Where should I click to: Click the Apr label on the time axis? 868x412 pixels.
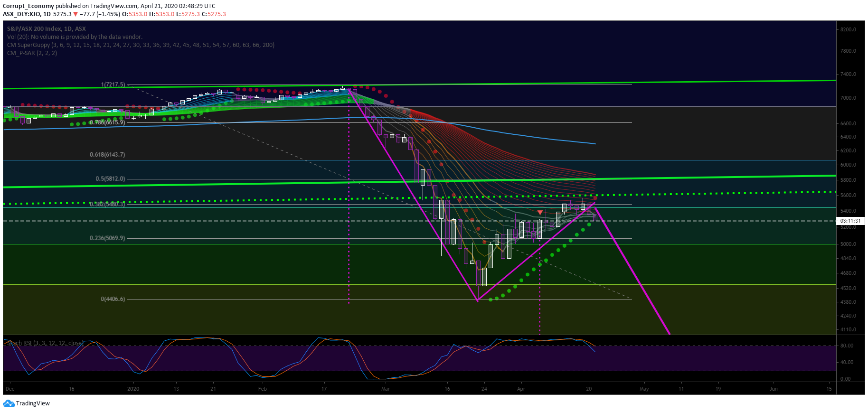pos(521,389)
